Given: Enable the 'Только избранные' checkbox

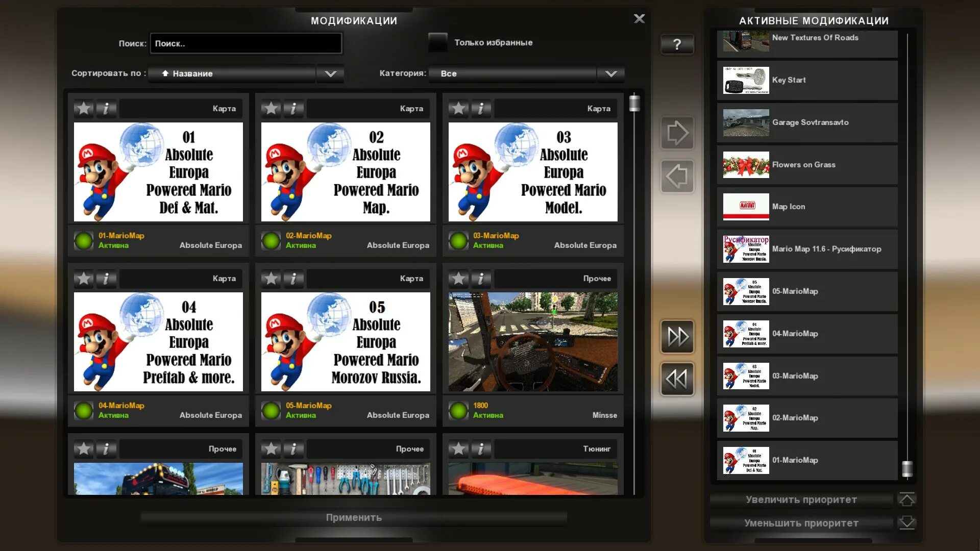Looking at the screenshot, I should click(x=437, y=42).
